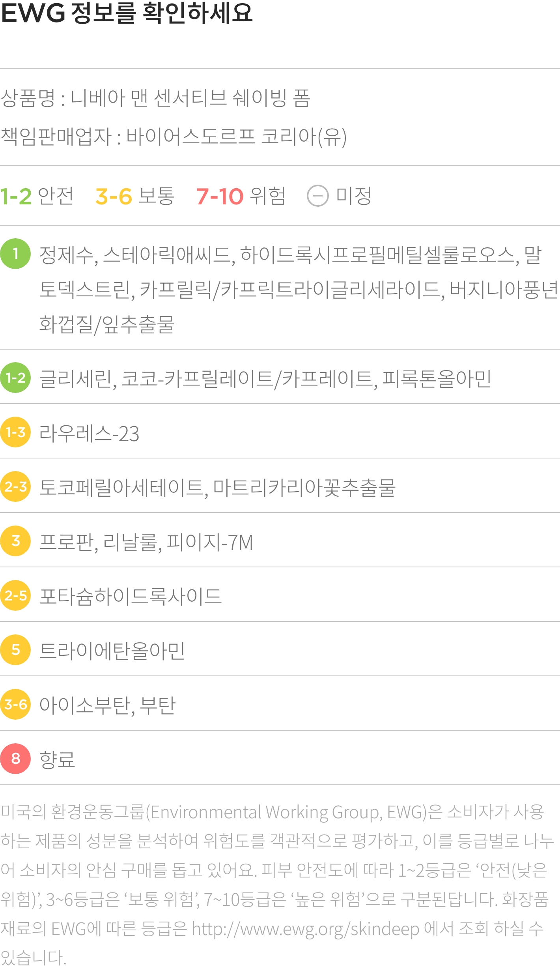
Task: Select the 1-2 안전 legend label
Action: 37,196
